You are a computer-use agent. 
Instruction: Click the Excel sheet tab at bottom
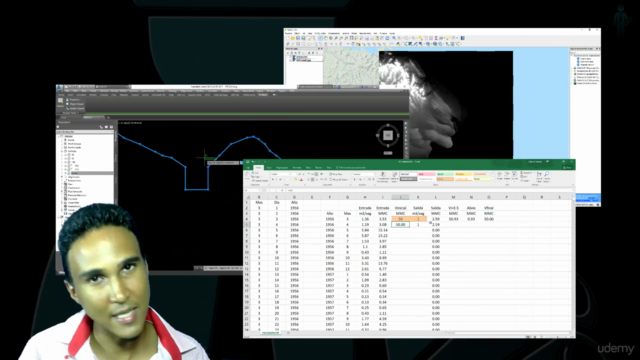coord(270,333)
